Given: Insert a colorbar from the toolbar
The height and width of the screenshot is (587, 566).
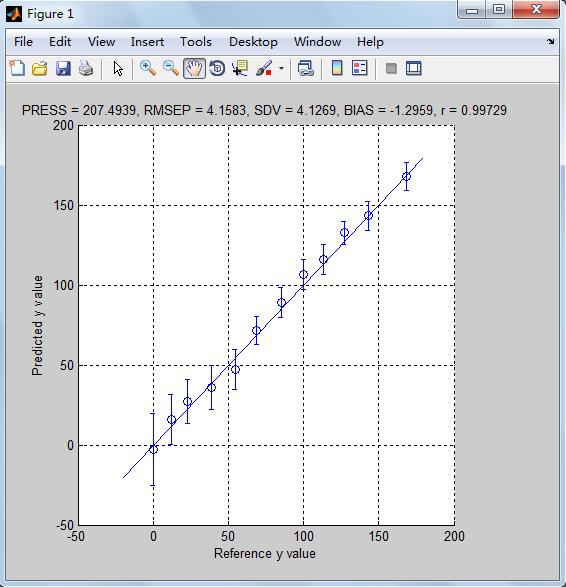Looking at the screenshot, I should click(x=337, y=69).
